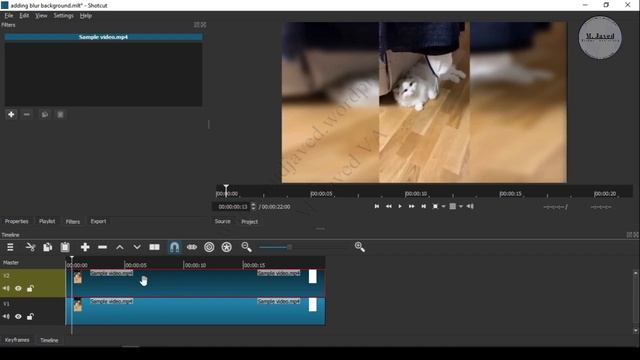Image resolution: width=640 pixels, height=360 pixels.
Task: Click the player volume speaker icon
Action: (470, 207)
